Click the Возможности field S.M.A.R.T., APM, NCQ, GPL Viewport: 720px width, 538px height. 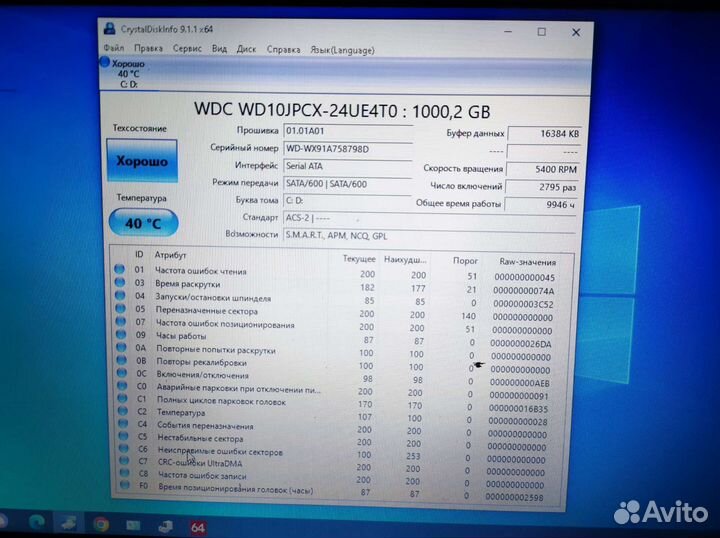pyautogui.click(x=429, y=236)
